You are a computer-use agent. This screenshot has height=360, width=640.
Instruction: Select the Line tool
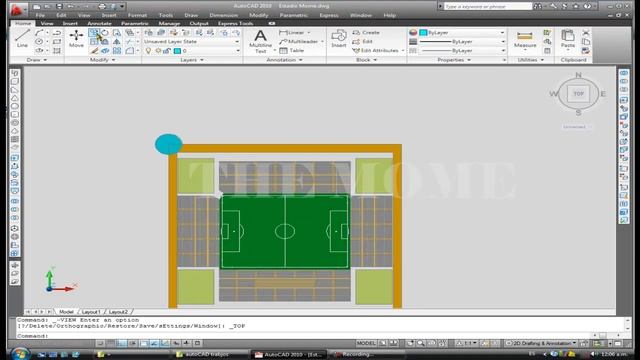pos(22,38)
